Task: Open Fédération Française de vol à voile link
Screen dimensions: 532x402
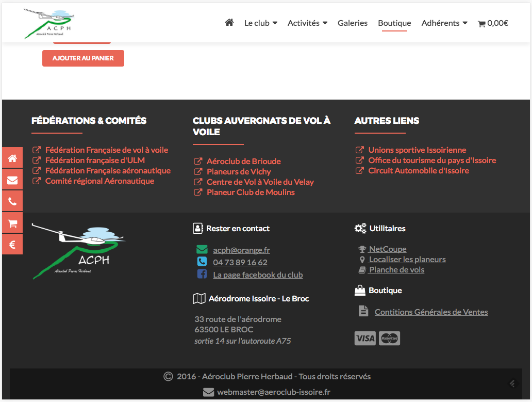Action: pos(106,150)
